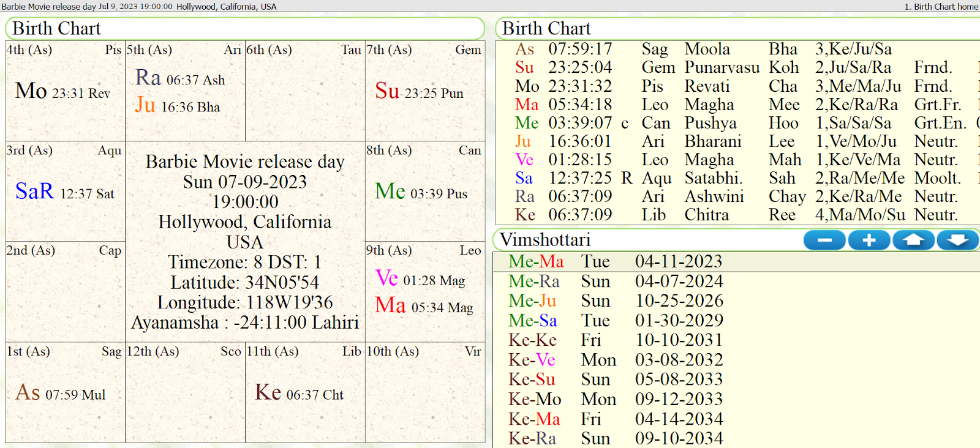Click the 'As' row in planet table
The height and width of the screenshot is (448, 980).
coord(737,49)
